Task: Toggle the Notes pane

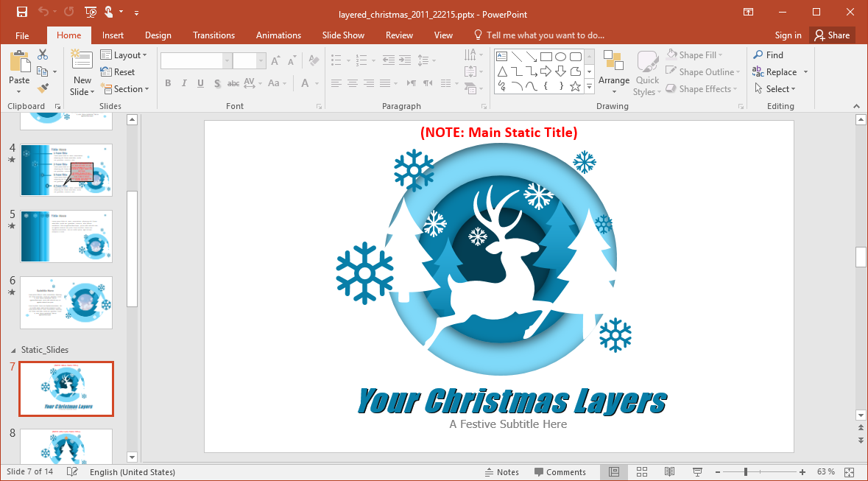Action: click(501, 472)
